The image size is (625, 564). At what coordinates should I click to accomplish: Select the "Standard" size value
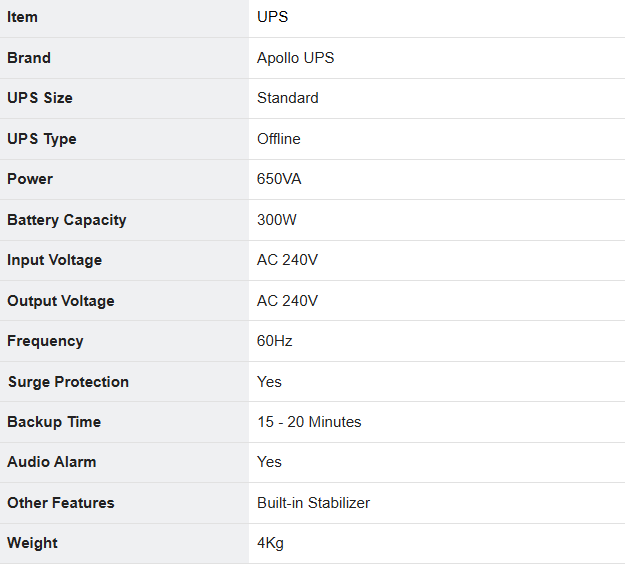[288, 98]
